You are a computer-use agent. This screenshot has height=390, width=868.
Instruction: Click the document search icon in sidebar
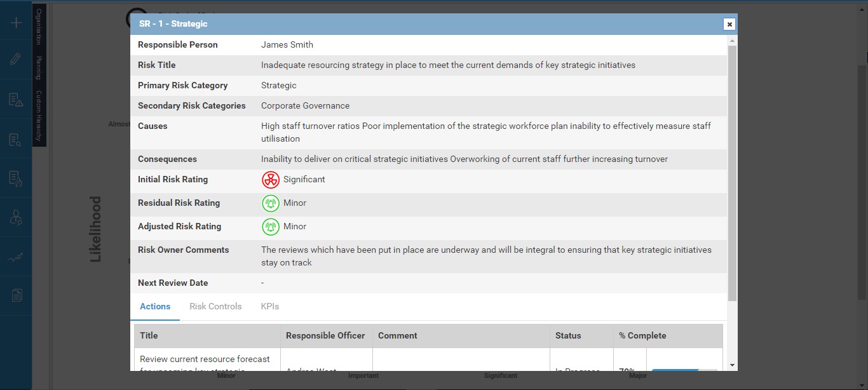16,140
